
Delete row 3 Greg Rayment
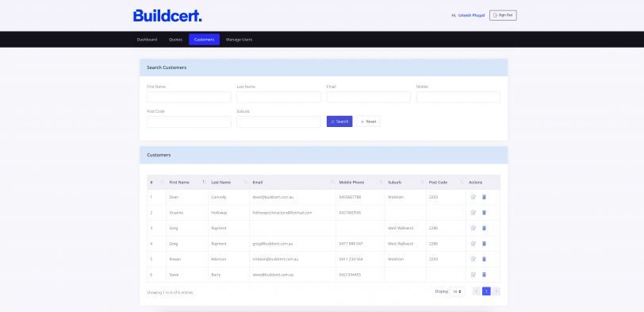pyautogui.click(x=484, y=228)
